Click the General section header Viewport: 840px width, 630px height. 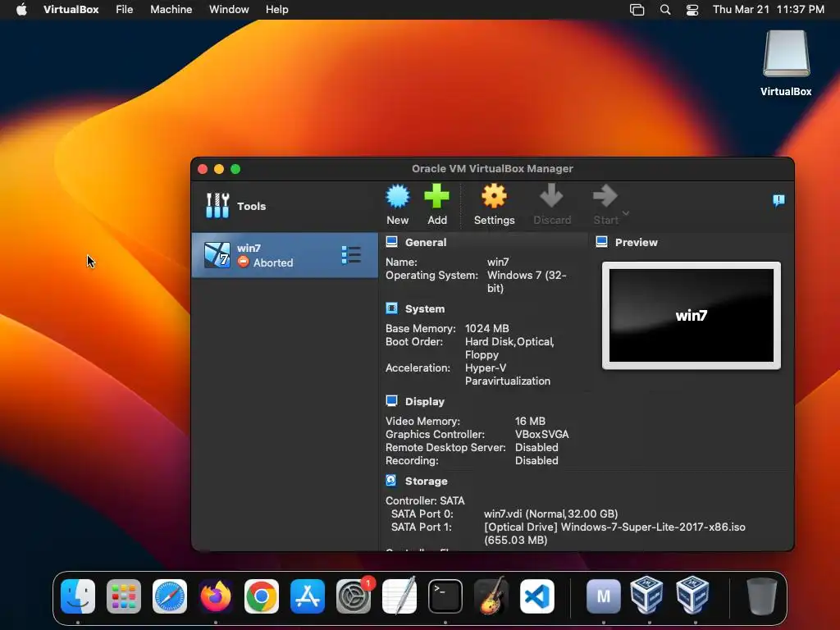coord(426,242)
